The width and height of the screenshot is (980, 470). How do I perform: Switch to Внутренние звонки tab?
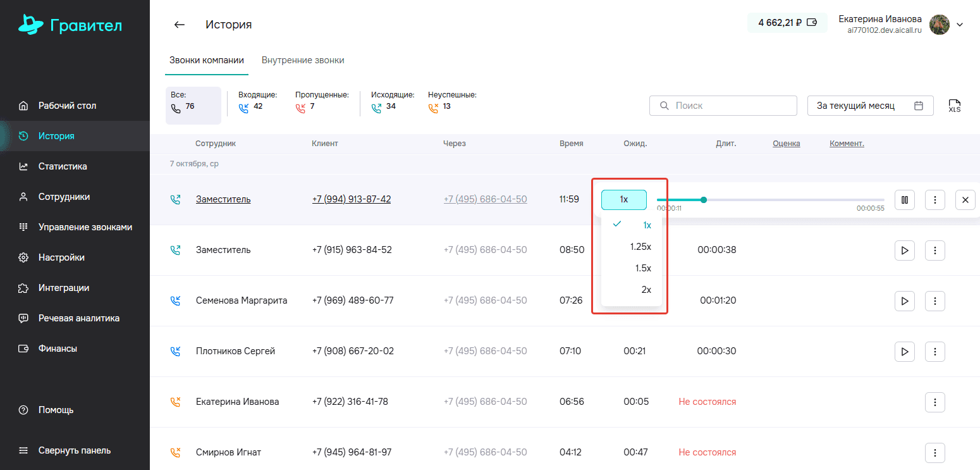point(303,61)
